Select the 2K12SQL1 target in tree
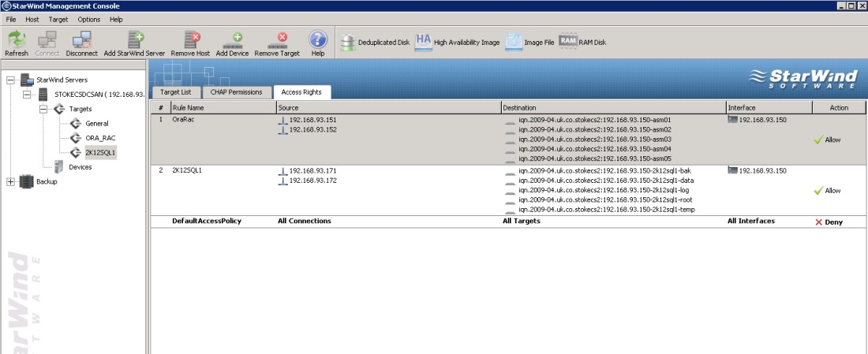Screen dimensions: 868x354 point(100,152)
